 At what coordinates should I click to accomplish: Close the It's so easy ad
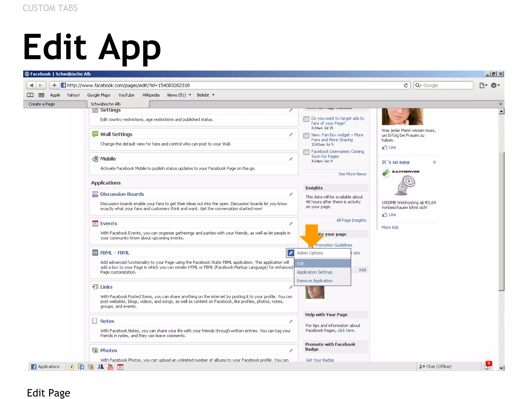click(x=434, y=162)
